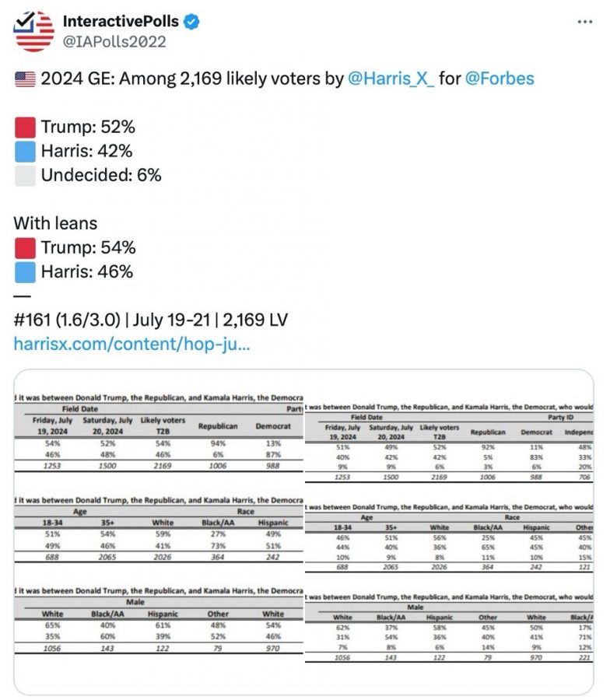Open the @IAPolls2022 handle
This screenshot has height=700, width=610.
[114, 42]
